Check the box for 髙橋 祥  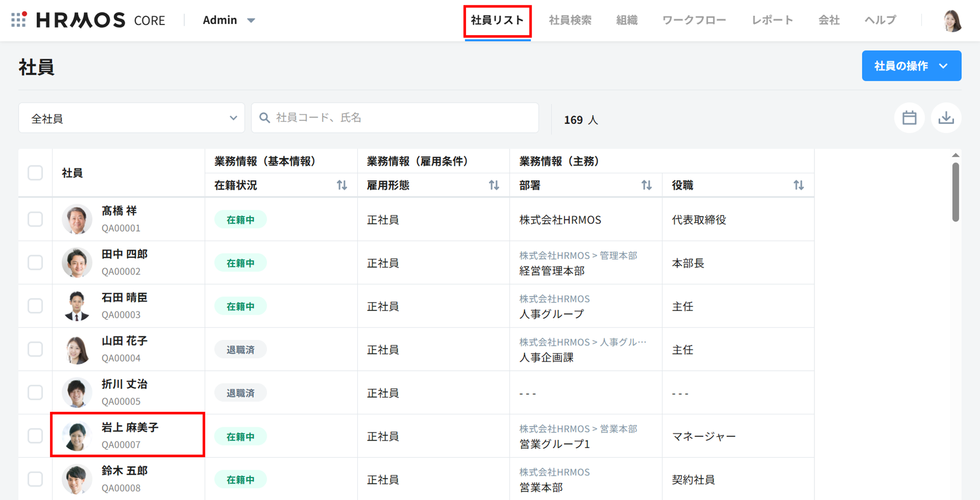click(35, 219)
